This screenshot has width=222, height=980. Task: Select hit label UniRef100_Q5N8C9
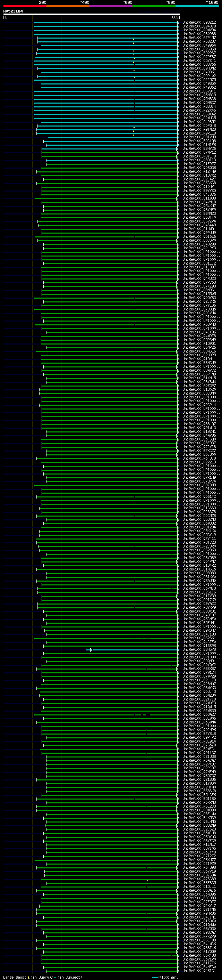coord(199,95)
